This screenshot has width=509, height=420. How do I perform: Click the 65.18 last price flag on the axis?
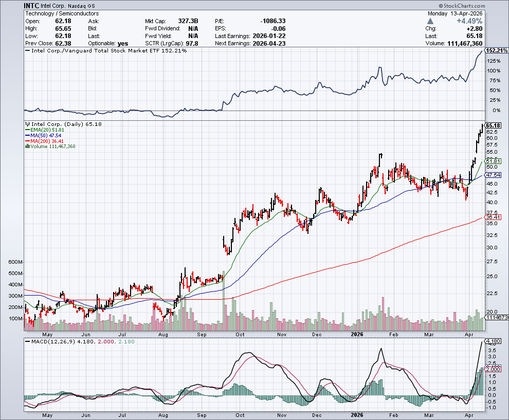[x=493, y=125]
